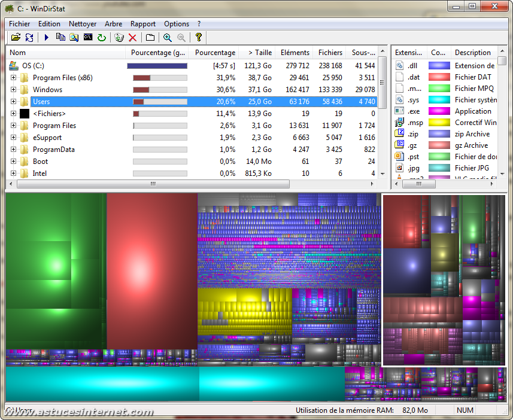This screenshot has width=513, height=420.
Task: Select the Windows folder row name
Action: (x=47, y=90)
